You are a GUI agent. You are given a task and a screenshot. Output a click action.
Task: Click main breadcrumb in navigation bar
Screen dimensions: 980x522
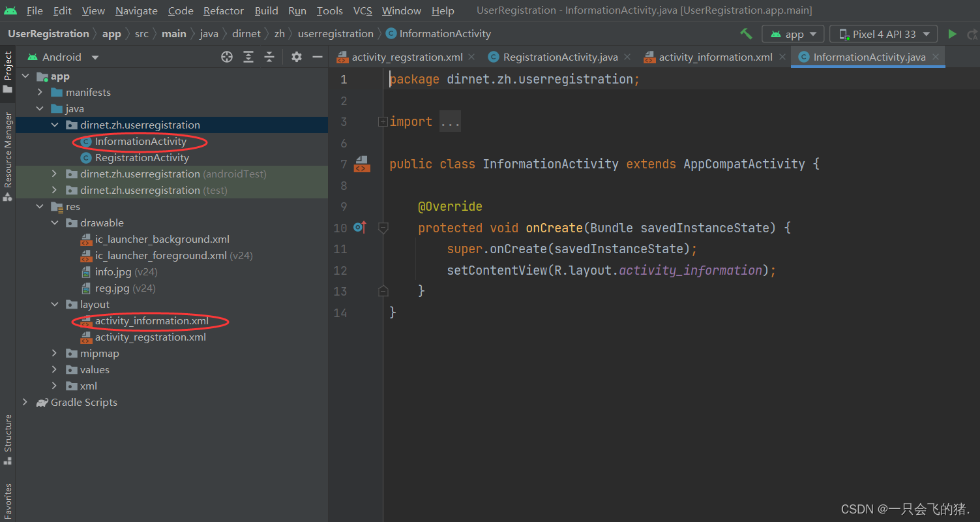tap(174, 34)
